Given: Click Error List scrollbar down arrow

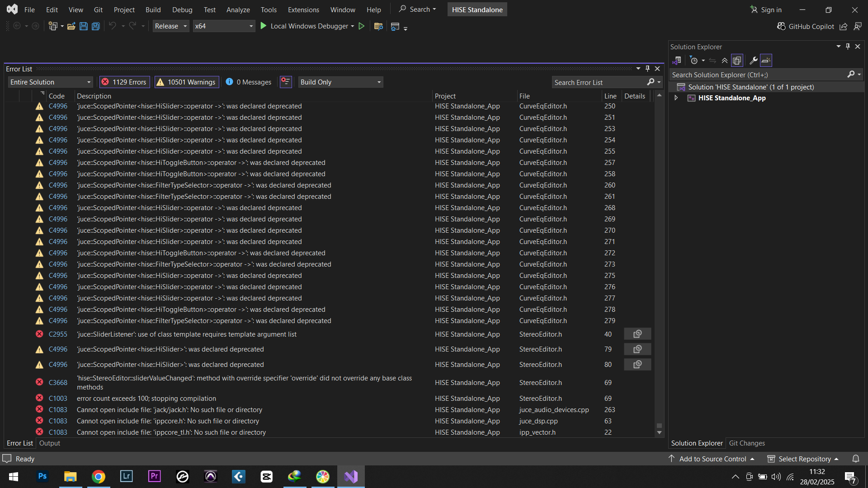Looking at the screenshot, I should pos(659,432).
